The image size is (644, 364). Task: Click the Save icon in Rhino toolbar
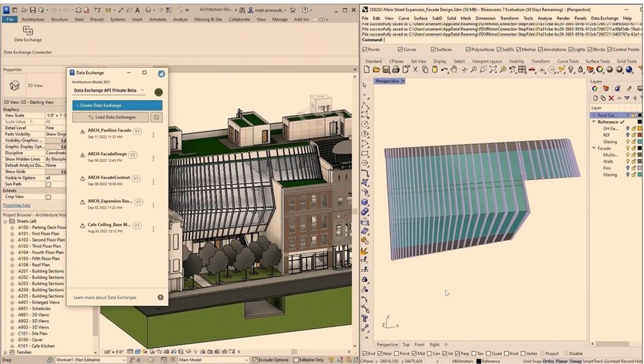click(386, 70)
